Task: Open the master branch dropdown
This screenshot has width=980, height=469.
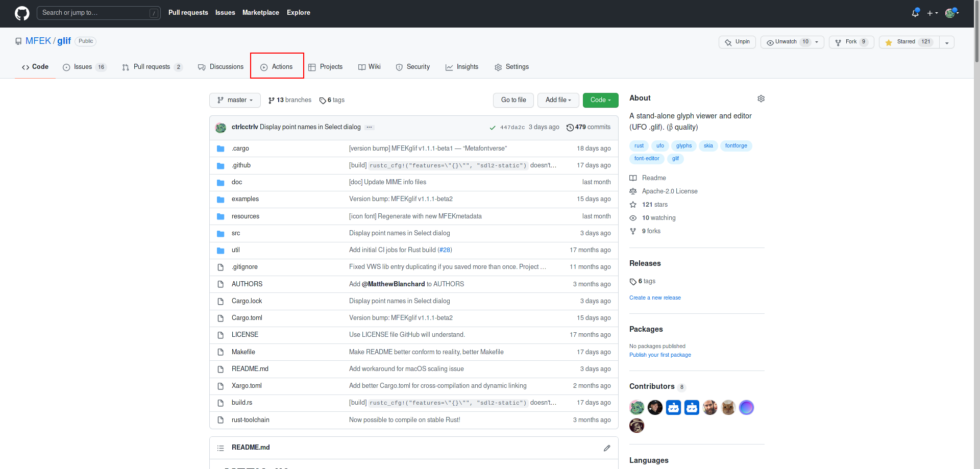Action: [x=235, y=100]
